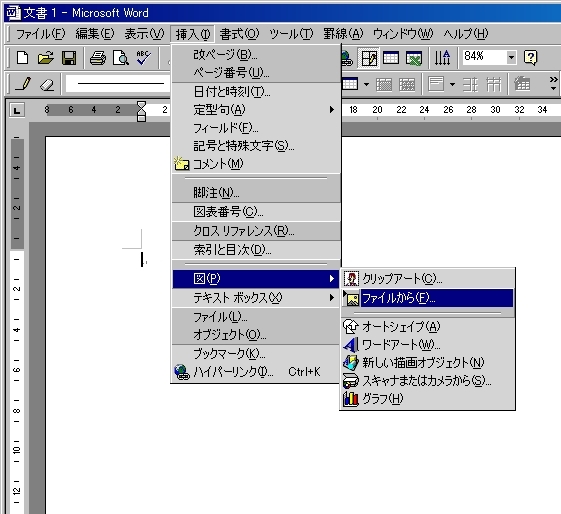Click the tab stop selector on ruler
The height and width of the screenshot is (514, 561).
click(17, 110)
